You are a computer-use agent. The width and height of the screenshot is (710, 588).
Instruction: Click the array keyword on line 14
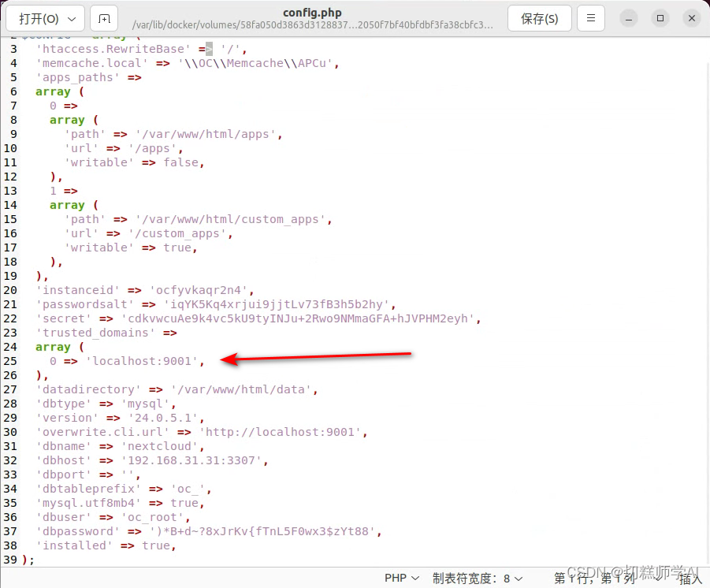67,205
